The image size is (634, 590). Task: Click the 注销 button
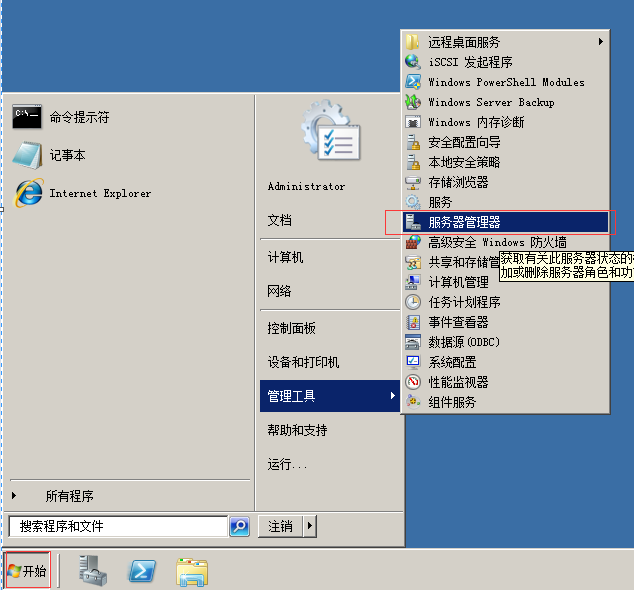pyautogui.click(x=280, y=526)
